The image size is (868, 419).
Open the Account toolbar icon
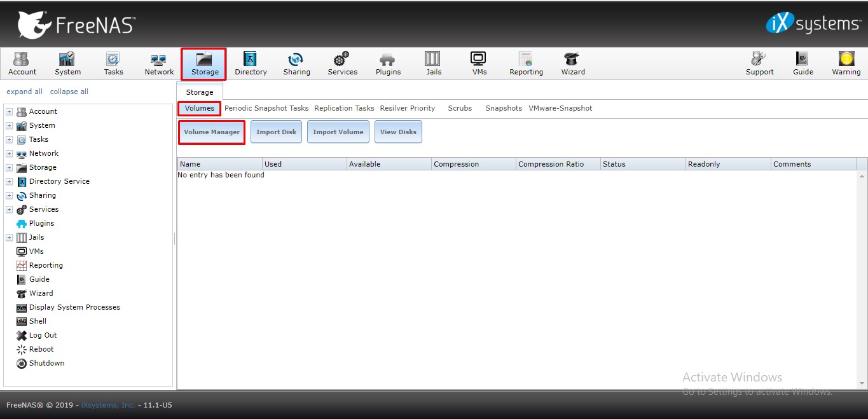[x=22, y=64]
